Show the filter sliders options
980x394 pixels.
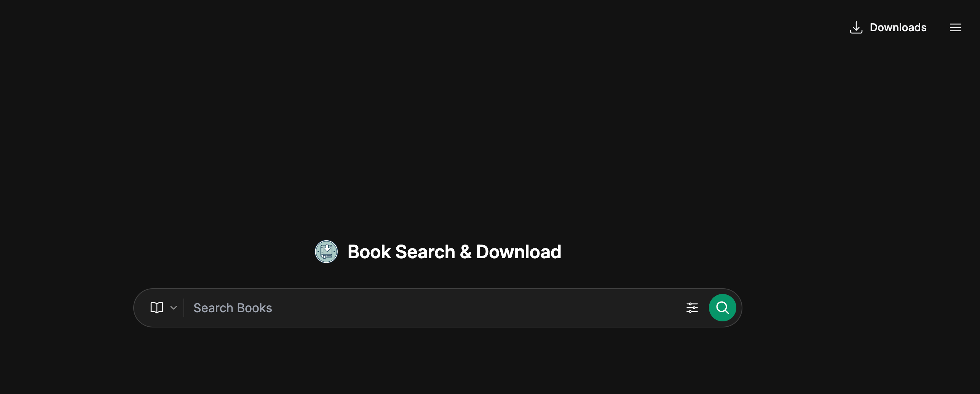coord(692,308)
